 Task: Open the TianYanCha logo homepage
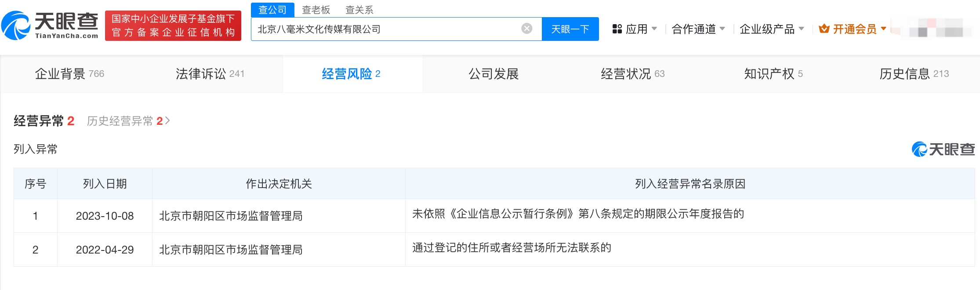(x=50, y=25)
